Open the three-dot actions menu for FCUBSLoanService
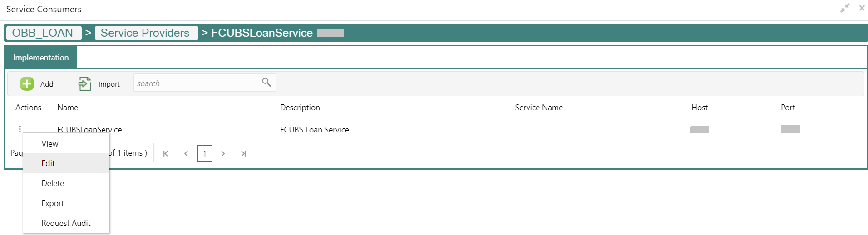 point(20,129)
